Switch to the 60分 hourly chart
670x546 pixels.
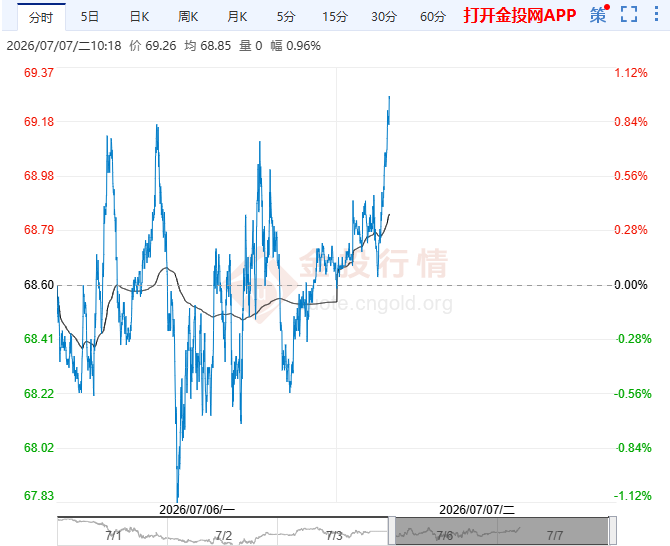[x=433, y=17]
